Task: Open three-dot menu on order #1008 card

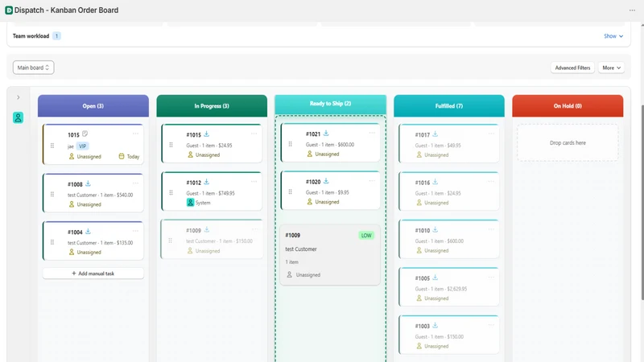Action: [x=135, y=183]
